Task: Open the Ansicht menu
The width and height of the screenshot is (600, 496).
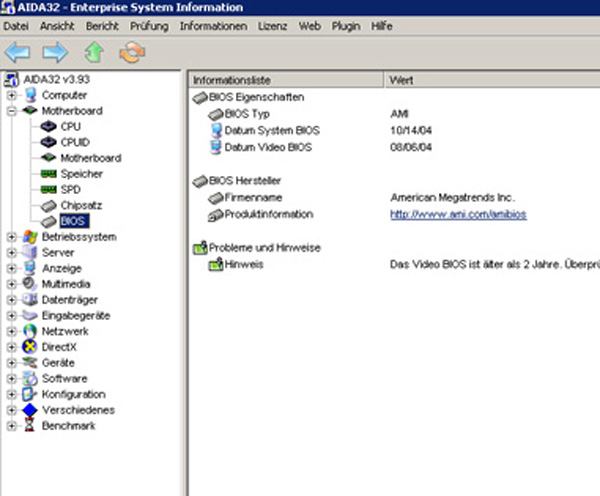Action: [57, 26]
